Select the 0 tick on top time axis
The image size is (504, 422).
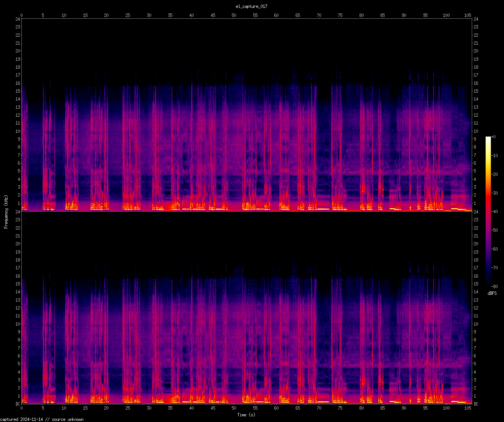(x=21, y=15)
